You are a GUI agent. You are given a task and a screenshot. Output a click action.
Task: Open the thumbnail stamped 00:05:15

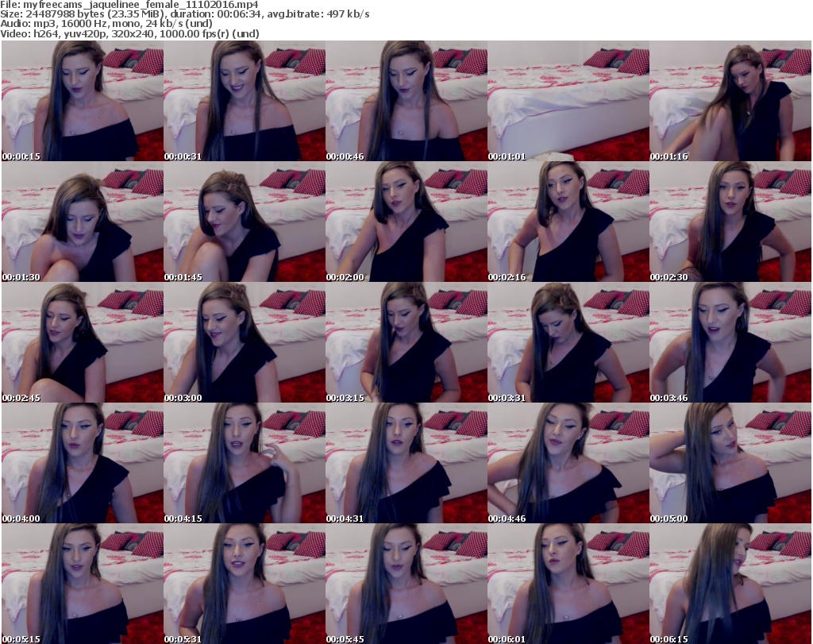tap(83, 584)
